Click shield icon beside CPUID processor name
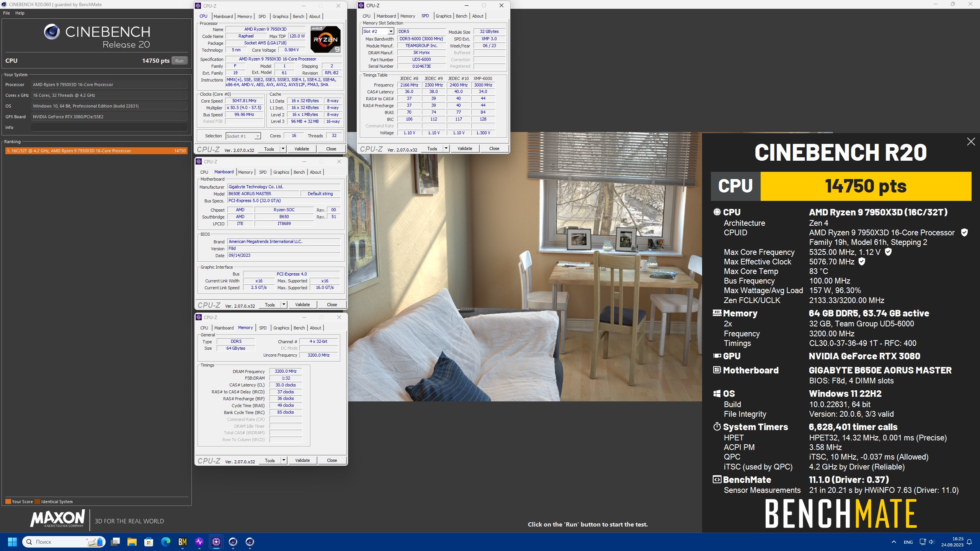This screenshot has height=551, width=980. [x=965, y=232]
